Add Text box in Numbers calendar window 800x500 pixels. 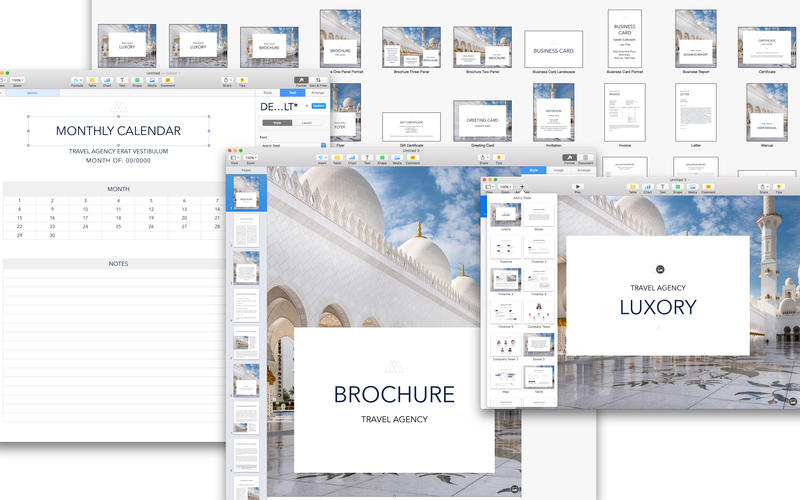pyautogui.click(x=122, y=81)
